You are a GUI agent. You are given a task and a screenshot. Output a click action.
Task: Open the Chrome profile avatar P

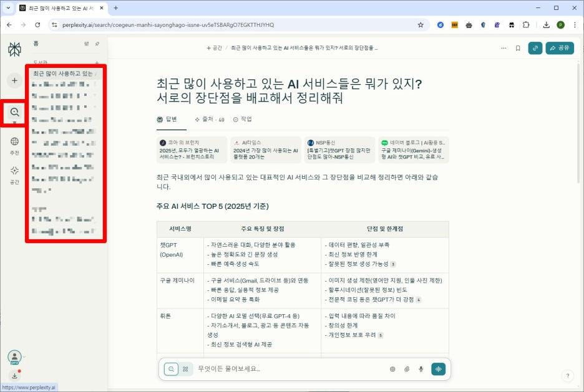pyautogui.click(x=560, y=25)
